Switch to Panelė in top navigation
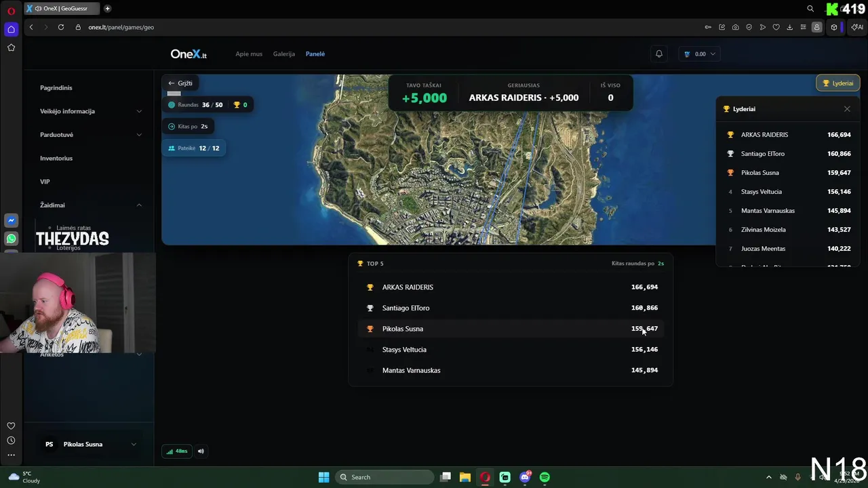The image size is (868, 488). pos(315,54)
